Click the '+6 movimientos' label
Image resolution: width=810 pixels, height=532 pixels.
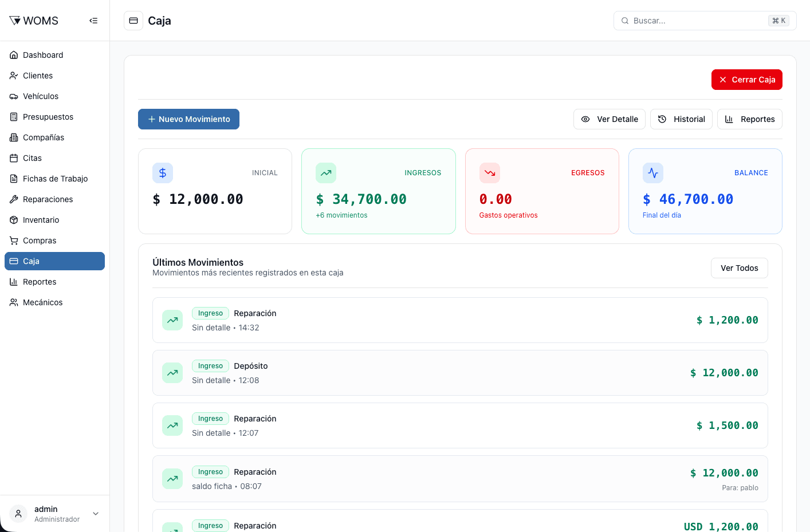tap(341, 215)
